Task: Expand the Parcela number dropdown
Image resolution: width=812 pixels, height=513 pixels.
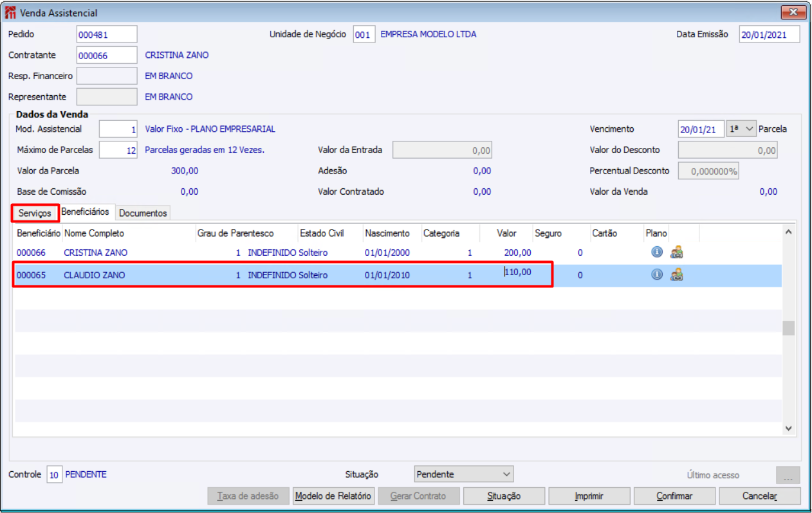Action: [x=741, y=129]
